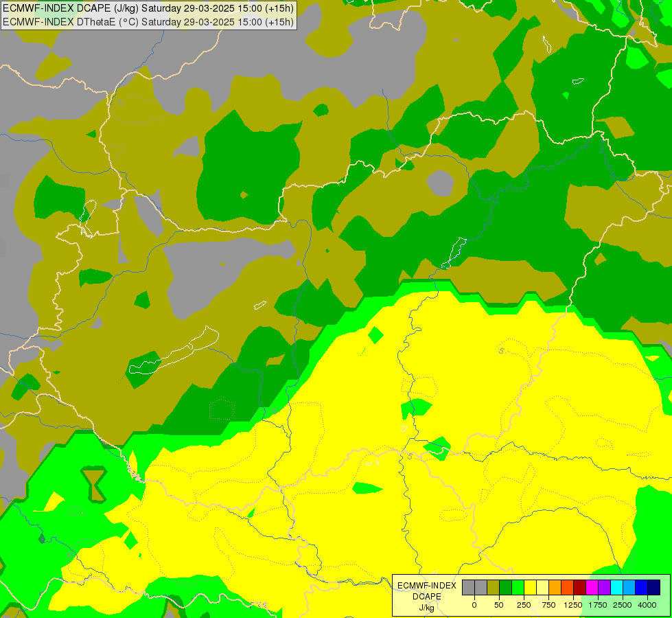Click the legend value 0

(474, 605)
